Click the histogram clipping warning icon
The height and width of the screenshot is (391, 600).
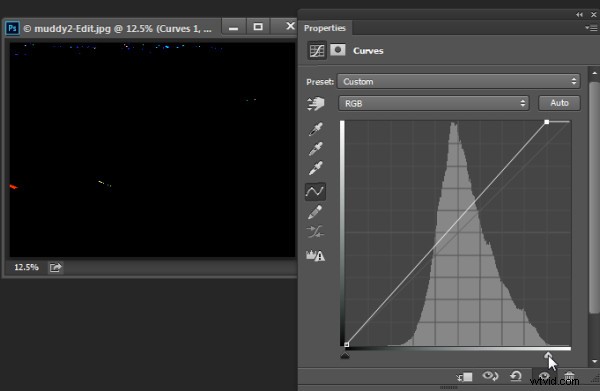(315, 255)
